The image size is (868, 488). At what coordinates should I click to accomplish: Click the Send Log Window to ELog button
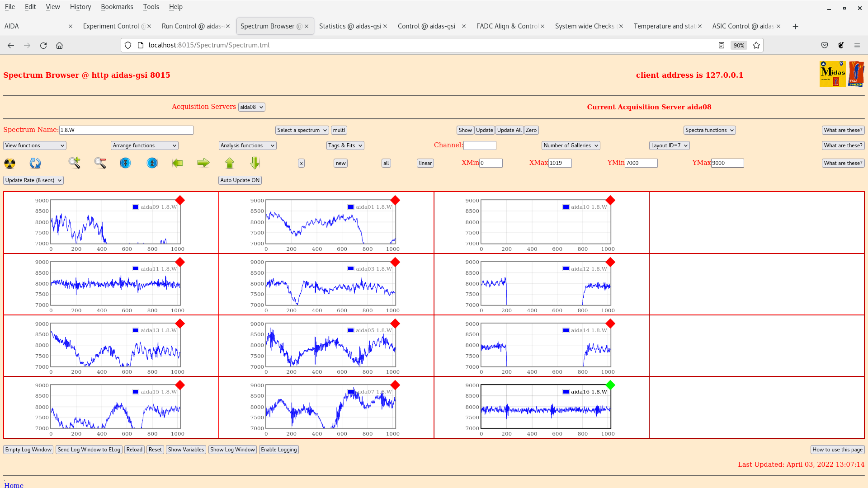[x=89, y=450]
